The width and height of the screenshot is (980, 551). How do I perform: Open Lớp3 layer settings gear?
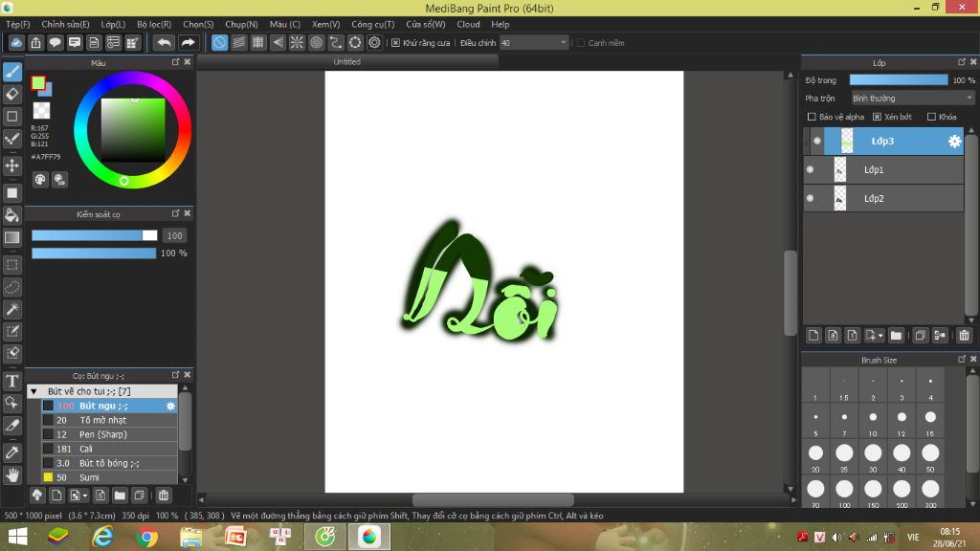[954, 142]
